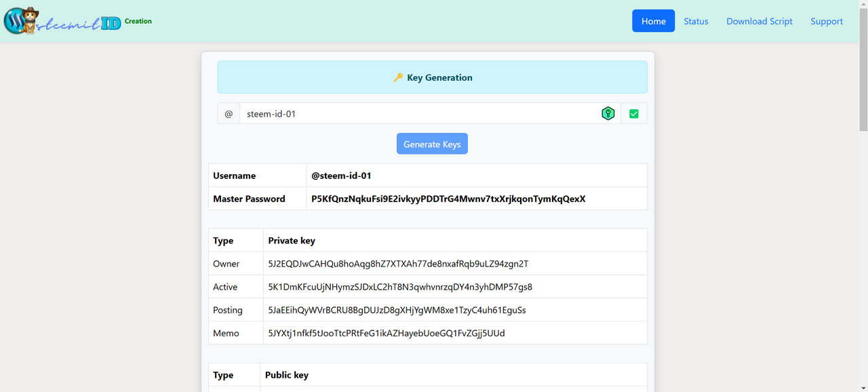The image size is (868, 392).
Task: Click the page vertical scrollbar thumb
Action: click(x=863, y=68)
